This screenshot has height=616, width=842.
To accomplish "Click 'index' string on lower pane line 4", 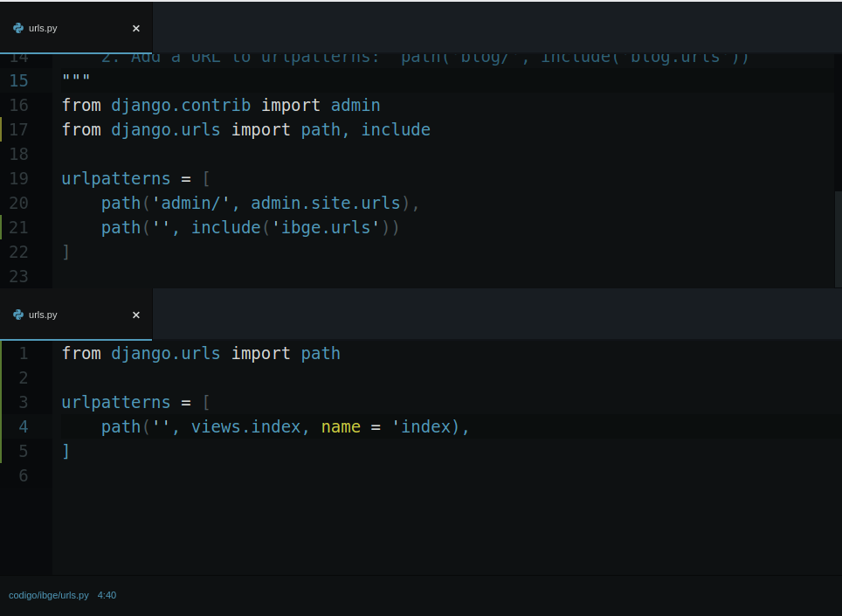I will [422, 427].
